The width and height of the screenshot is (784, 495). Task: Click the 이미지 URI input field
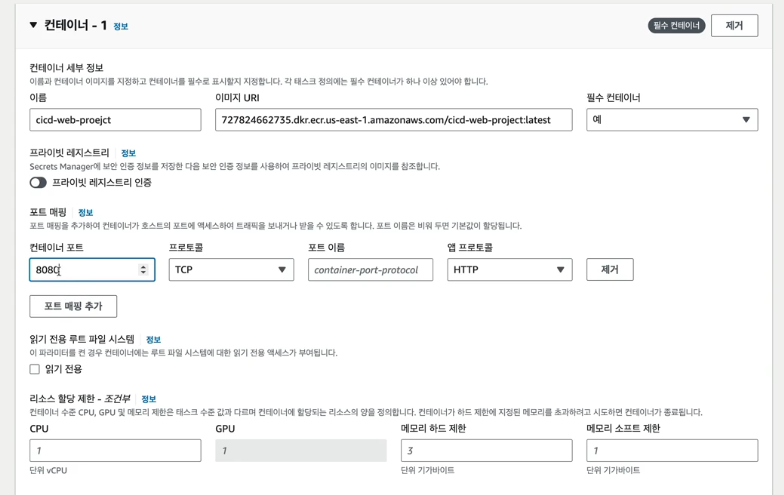[x=394, y=120]
